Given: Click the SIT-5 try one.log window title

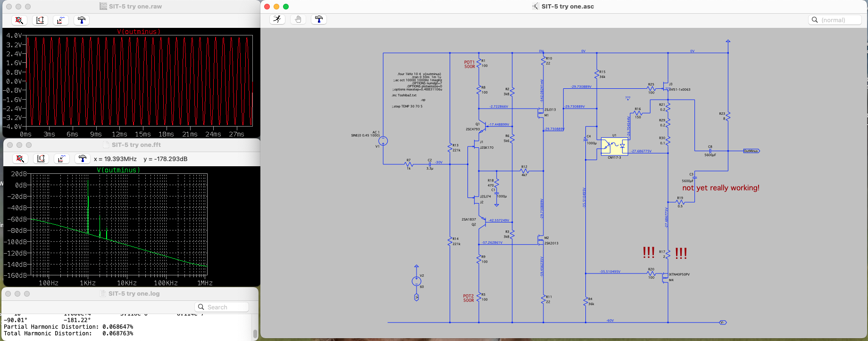Looking at the screenshot, I should (134, 293).
